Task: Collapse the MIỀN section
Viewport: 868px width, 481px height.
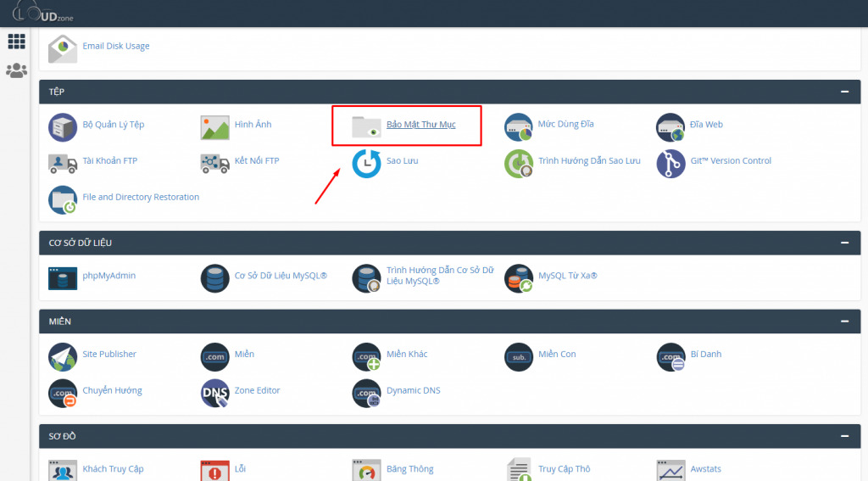Action: tap(844, 322)
